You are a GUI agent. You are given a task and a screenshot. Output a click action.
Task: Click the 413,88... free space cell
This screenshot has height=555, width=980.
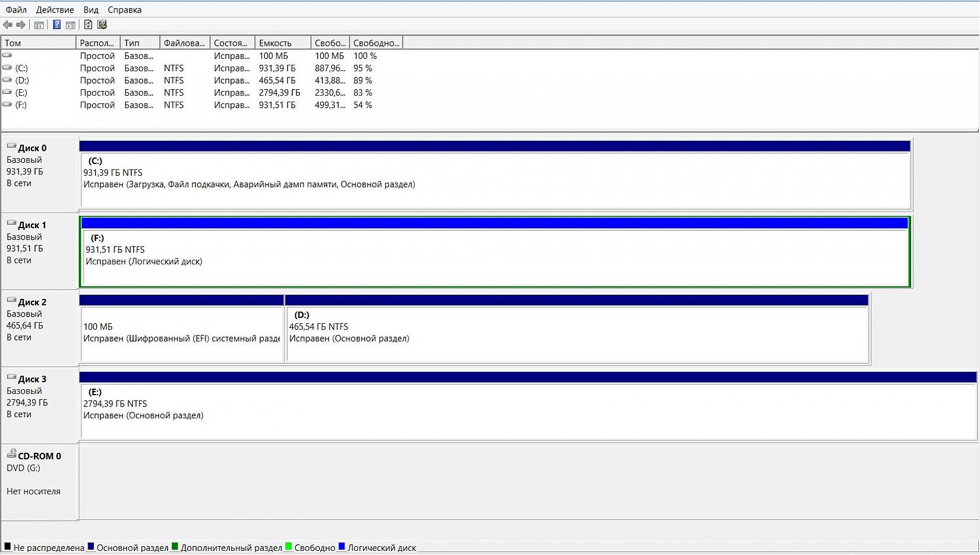pos(330,80)
